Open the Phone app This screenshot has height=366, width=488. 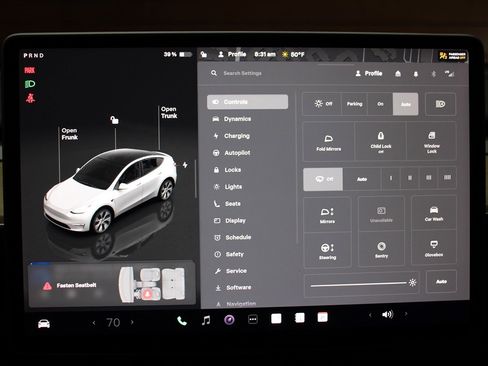click(x=182, y=321)
